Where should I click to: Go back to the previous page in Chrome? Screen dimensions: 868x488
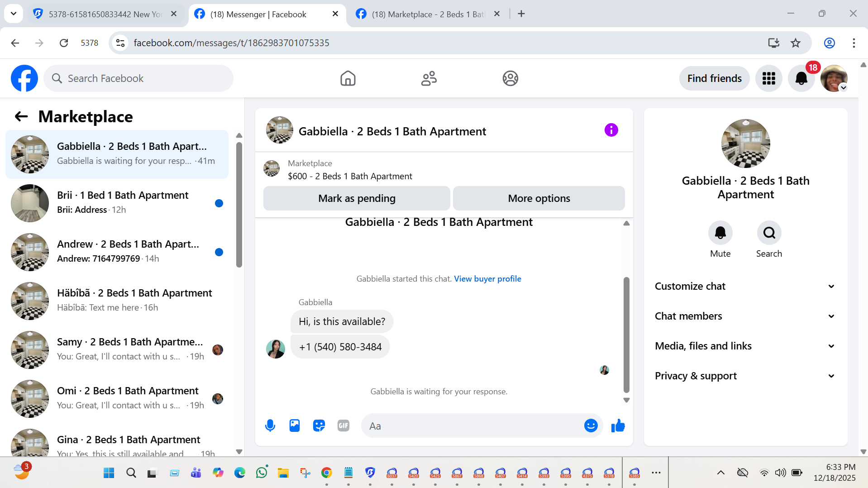15,43
